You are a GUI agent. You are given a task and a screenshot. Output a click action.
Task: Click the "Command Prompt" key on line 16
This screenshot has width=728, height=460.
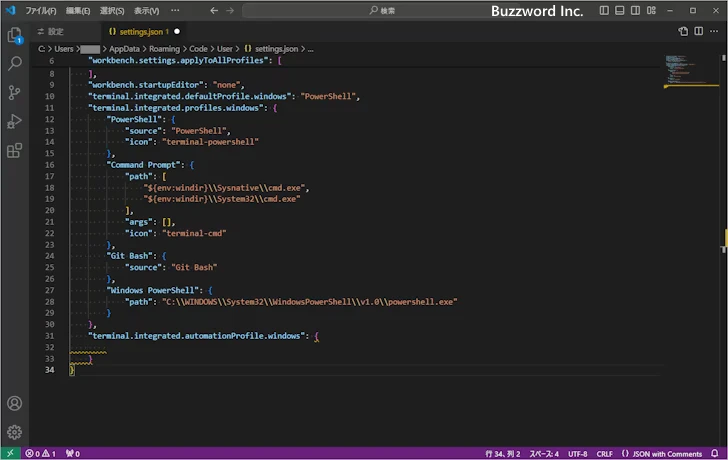143,165
